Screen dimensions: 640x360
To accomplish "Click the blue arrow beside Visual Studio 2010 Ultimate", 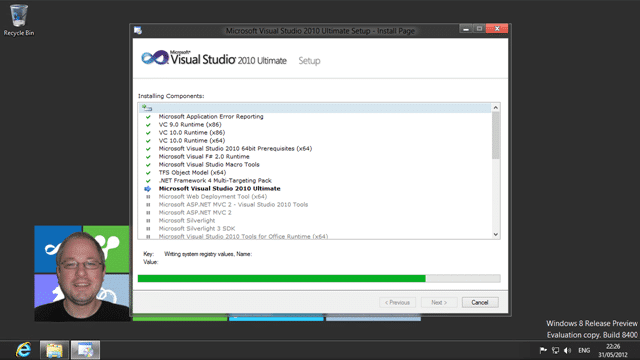I will (148, 189).
